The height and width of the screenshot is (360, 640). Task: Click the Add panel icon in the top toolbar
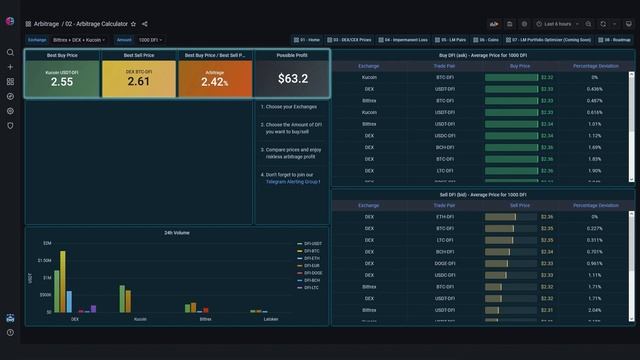(x=494, y=24)
